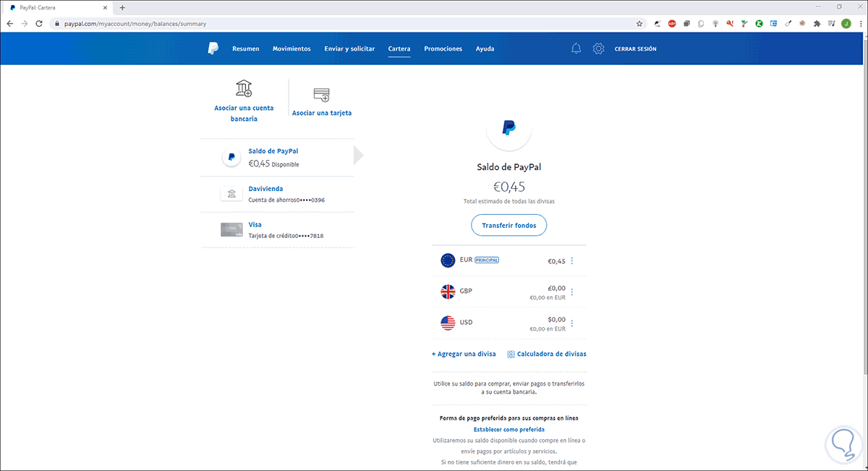Open the Chrome media control icon
The height and width of the screenshot is (471, 868).
click(831, 24)
